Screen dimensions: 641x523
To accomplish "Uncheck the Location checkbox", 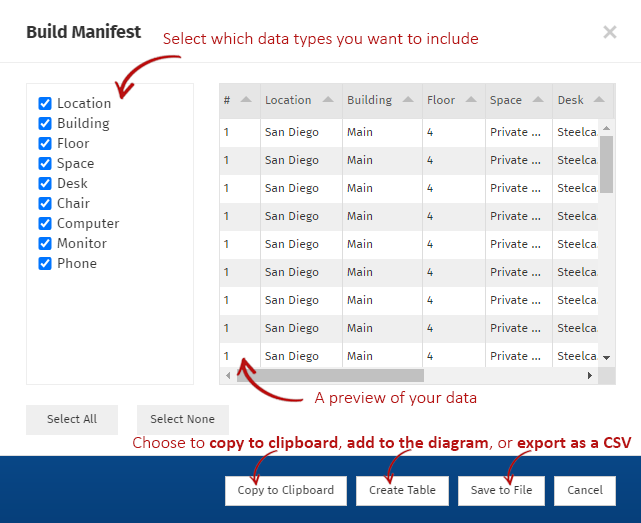I will 45,103.
